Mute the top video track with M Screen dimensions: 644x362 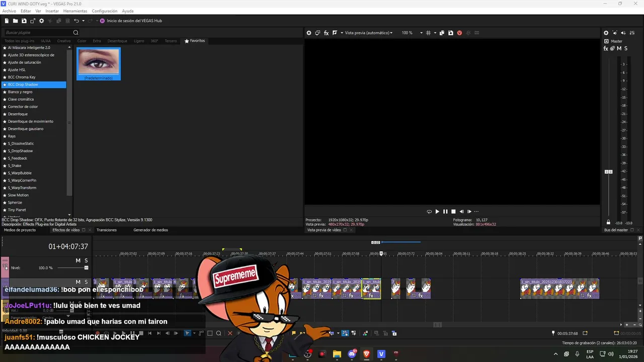78,260
